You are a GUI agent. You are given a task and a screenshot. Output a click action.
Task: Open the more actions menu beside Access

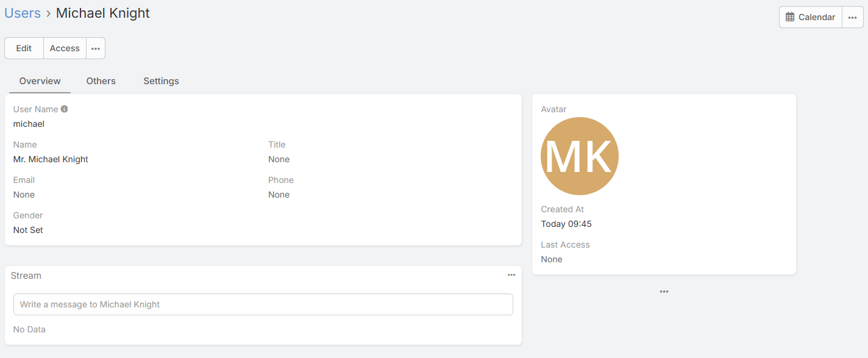click(96, 48)
